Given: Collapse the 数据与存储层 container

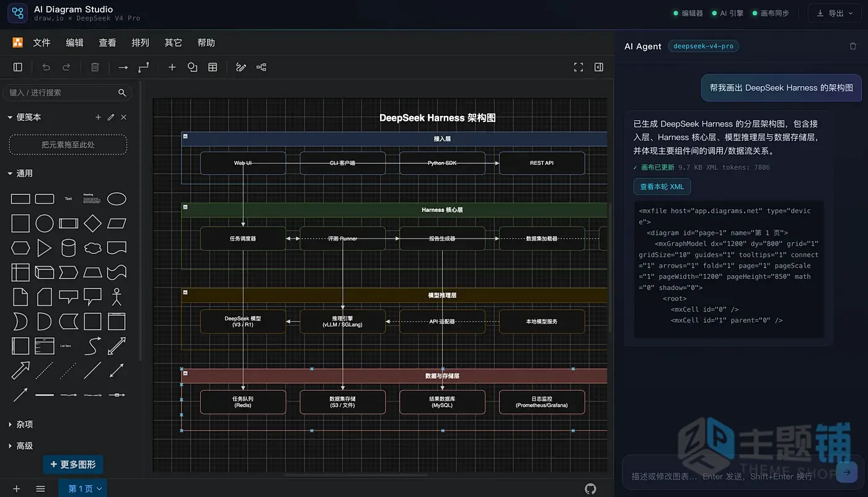Looking at the screenshot, I should pyautogui.click(x=185, y=373).
